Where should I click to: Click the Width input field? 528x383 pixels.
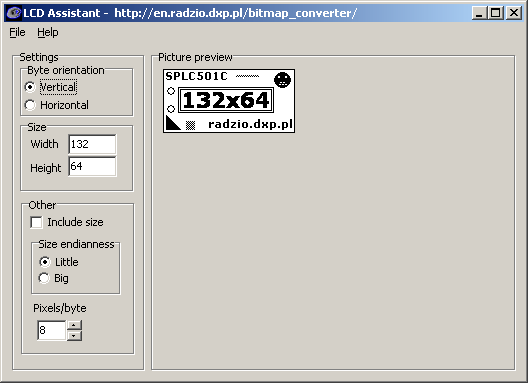[x=92, y=144]
